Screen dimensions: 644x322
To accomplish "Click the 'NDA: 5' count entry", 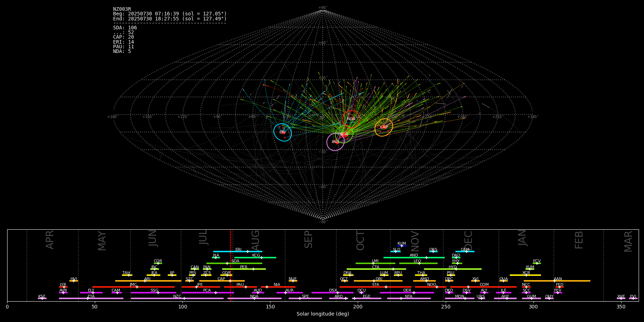I will pyautogui.click(x=122, y=52).
